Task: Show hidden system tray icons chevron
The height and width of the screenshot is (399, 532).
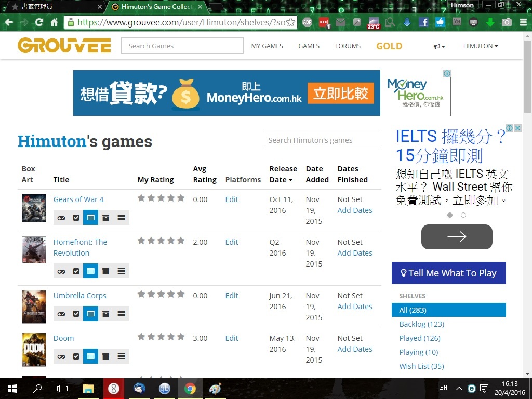Action: click(459, 388)
